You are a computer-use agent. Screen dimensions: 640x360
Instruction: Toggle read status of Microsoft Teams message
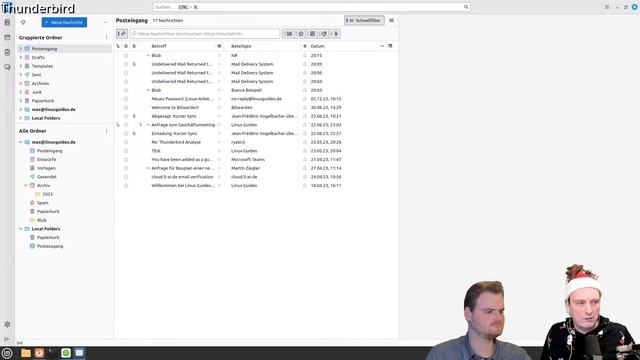tap(219, 160)
